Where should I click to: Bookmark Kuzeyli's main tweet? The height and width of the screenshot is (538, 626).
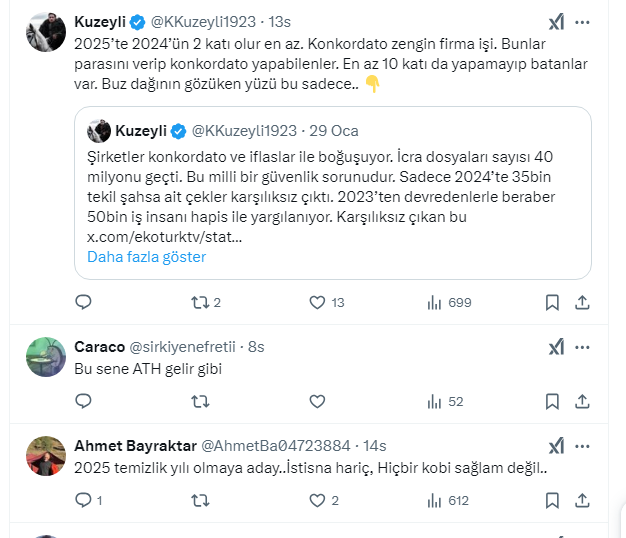(552, 302)
